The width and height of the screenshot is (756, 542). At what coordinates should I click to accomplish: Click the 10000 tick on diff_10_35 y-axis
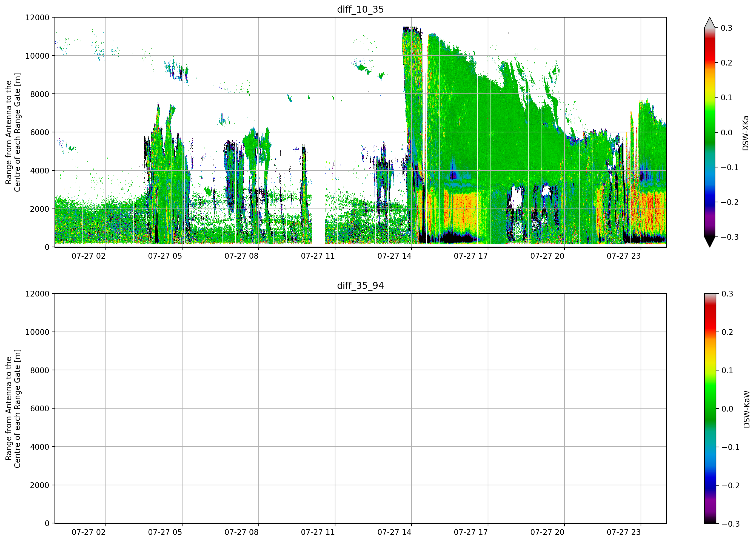[x=37, y=56]
